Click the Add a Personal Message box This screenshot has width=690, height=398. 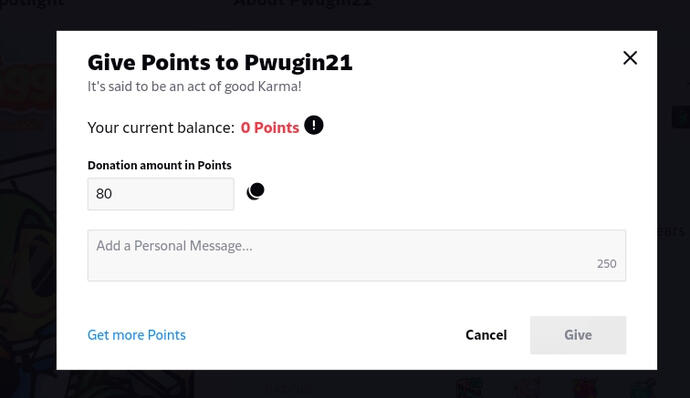(x=356, y=255)
